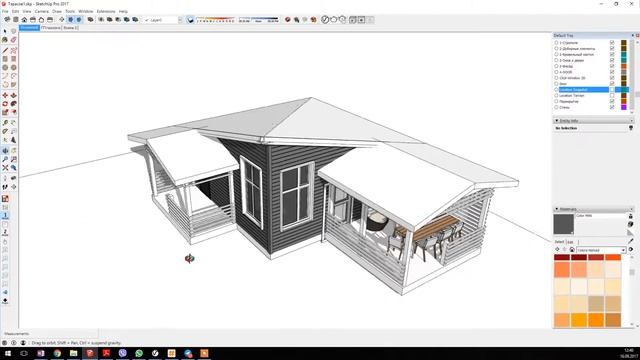Enable visibility for Location Snapshot layer
Viewport: 640px width, 360px height.
click(612, 89)
